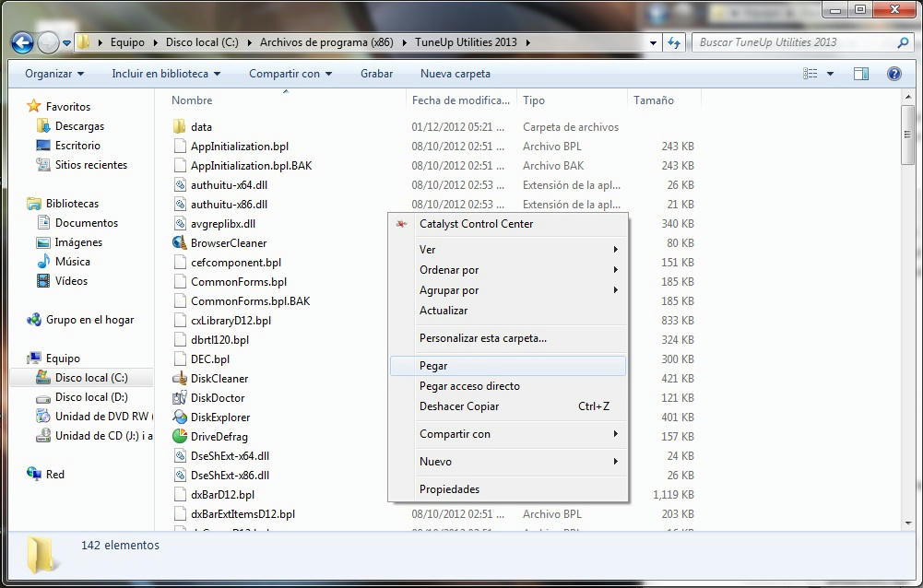The width and height of the screenshot is (923, 588).
Task: Choose Actualizar in context menu
Action: click(508, 311)
